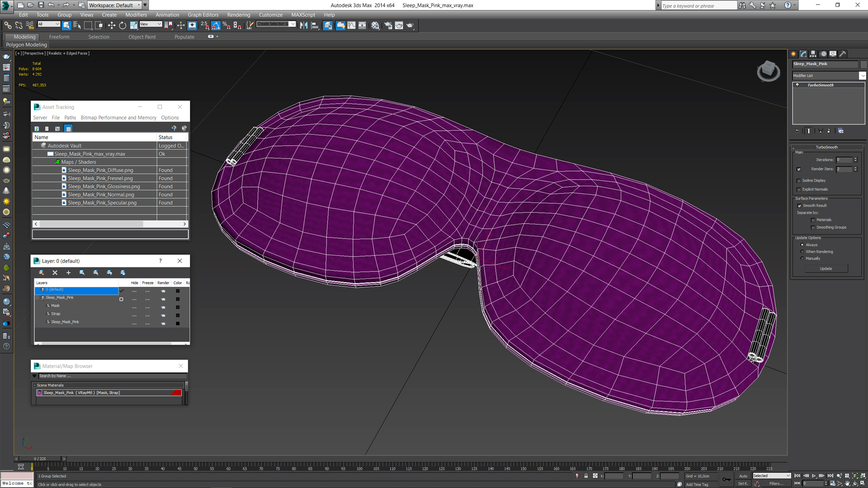The image size is (868, 488).
Task: Choose the Select and Scale tool
Action: click(x=134, y=25)
